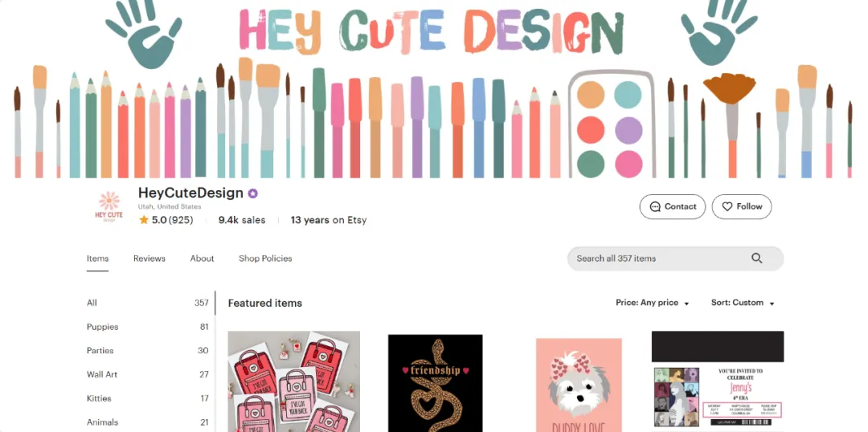The width and height of the screenshot is (868, 432).
Task: Select the Puppies category
Action: click(x=103, y=327)
